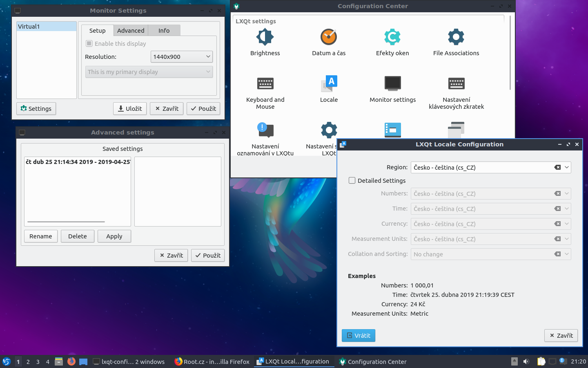Click Rename for the saved setting
The width and height of the screenshot is (588, 368).
(41, 236)
